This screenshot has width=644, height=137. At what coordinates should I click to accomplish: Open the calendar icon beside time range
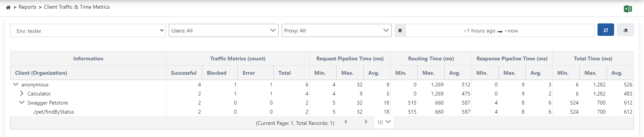[x=400, y=31]
